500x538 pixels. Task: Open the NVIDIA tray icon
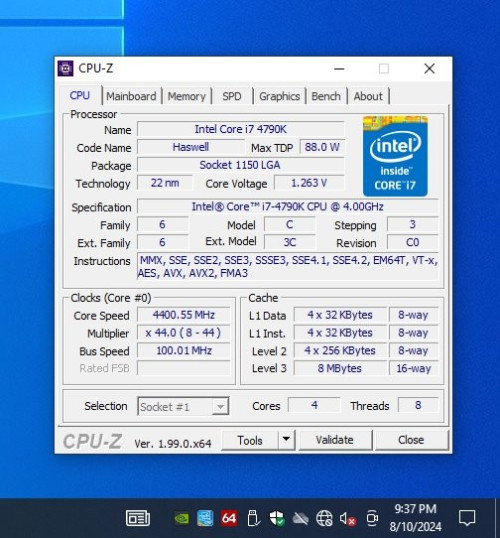pos(182,518)
